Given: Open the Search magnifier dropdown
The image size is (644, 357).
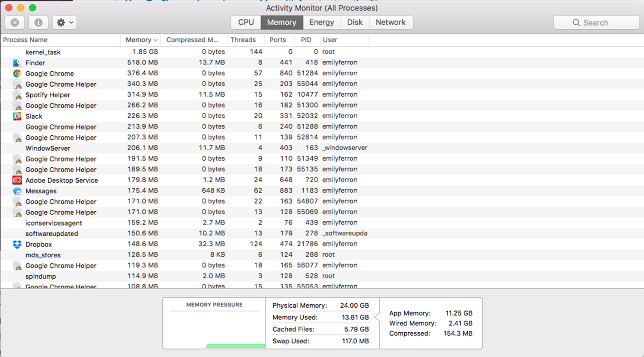Looking at the screenshot, I should (x=577, y=23).
